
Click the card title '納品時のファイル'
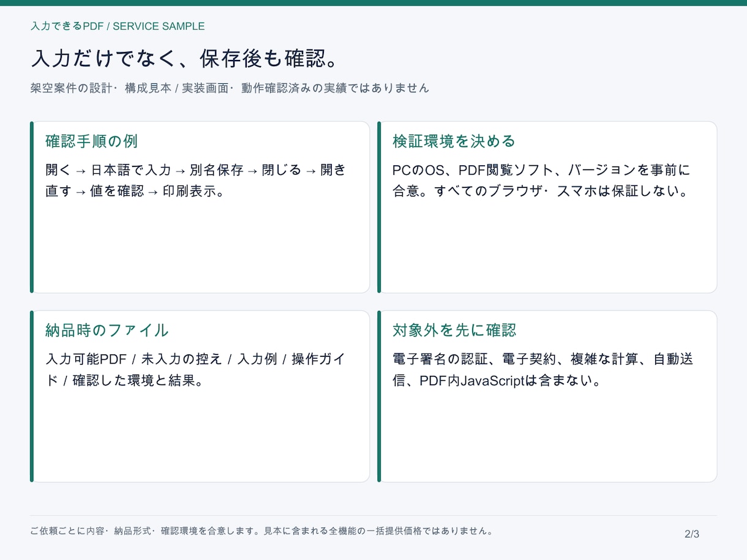coord(107,330)
